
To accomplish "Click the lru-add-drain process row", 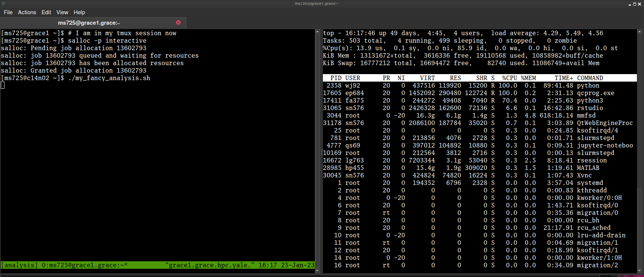I will pos(480,235).
